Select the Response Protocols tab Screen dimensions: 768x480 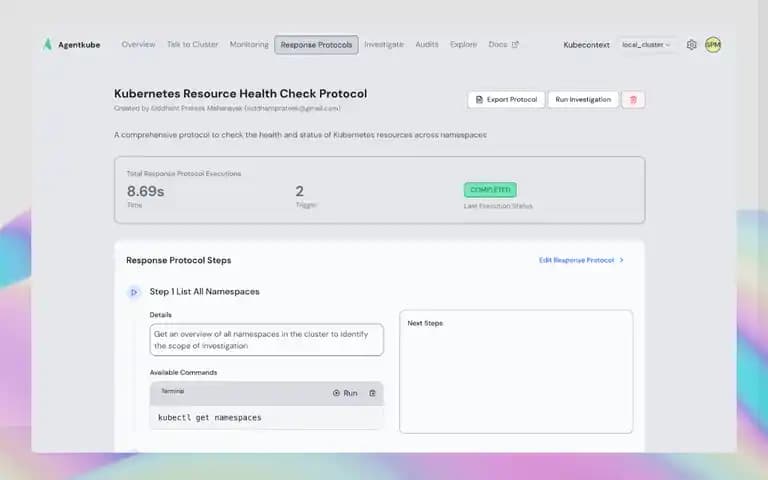click(316, 45)
